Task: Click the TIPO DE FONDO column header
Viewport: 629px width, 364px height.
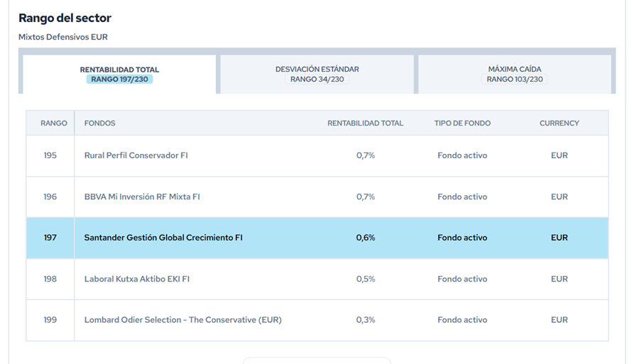Action: 462,123
